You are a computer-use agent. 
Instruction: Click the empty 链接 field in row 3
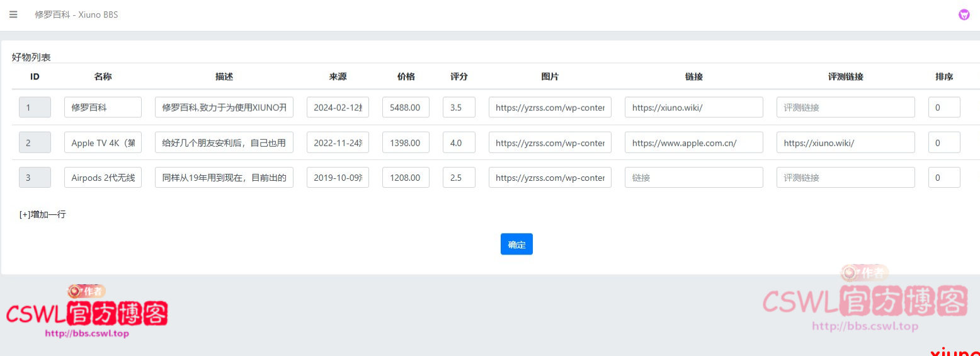(693, 178)
